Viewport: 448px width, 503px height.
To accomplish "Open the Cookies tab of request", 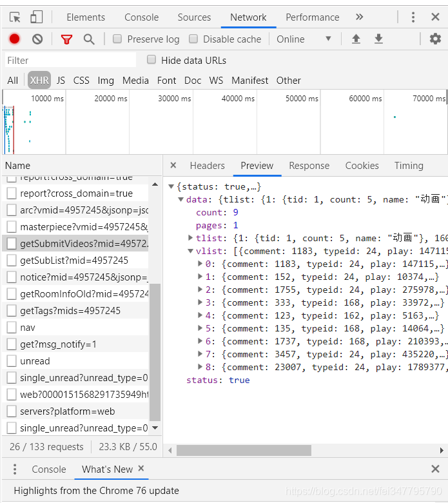I will 362,166.
